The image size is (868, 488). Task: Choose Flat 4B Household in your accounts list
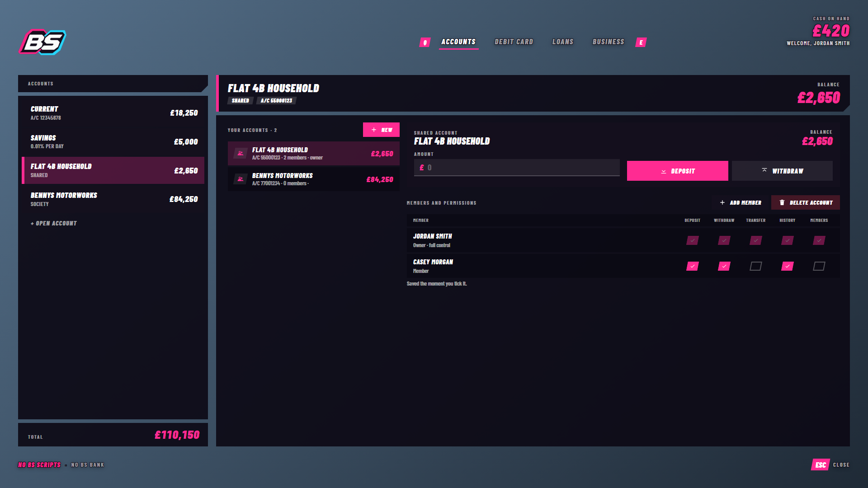314,154
